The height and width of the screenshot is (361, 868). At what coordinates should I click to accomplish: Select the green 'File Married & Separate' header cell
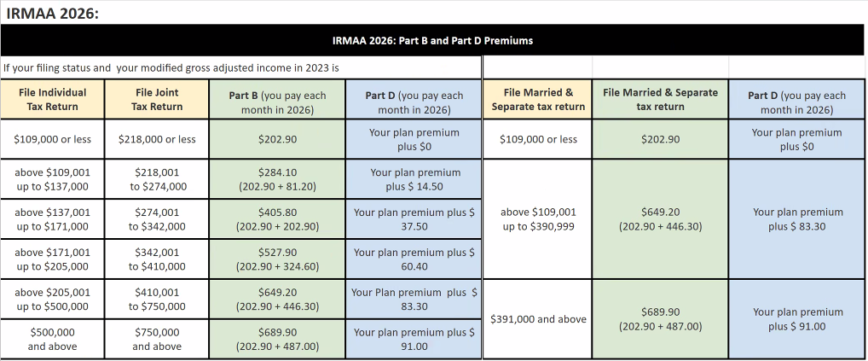(x=660, y=99)
